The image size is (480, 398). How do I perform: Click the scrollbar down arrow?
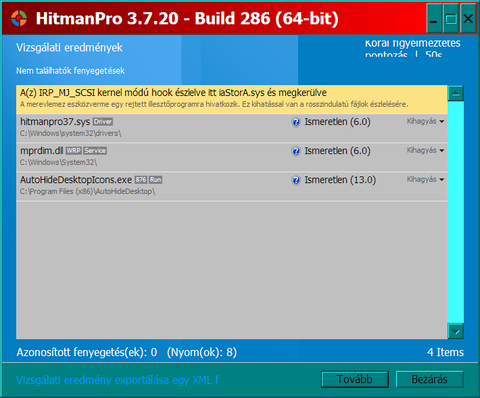(456, 331)
